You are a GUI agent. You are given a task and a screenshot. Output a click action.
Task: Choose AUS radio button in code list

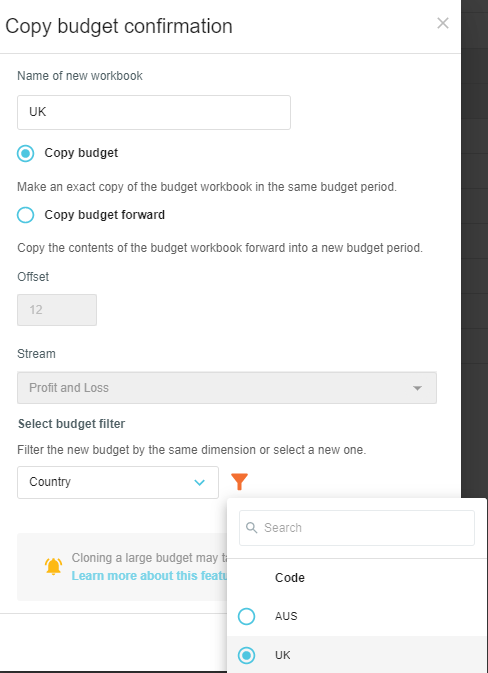click(246, 616)
